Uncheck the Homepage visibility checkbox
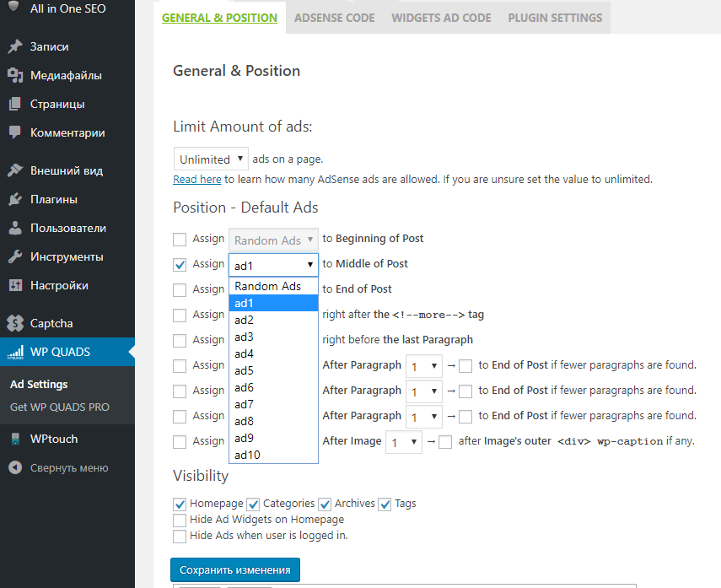 pyautogui.click(x=180, y=504)
